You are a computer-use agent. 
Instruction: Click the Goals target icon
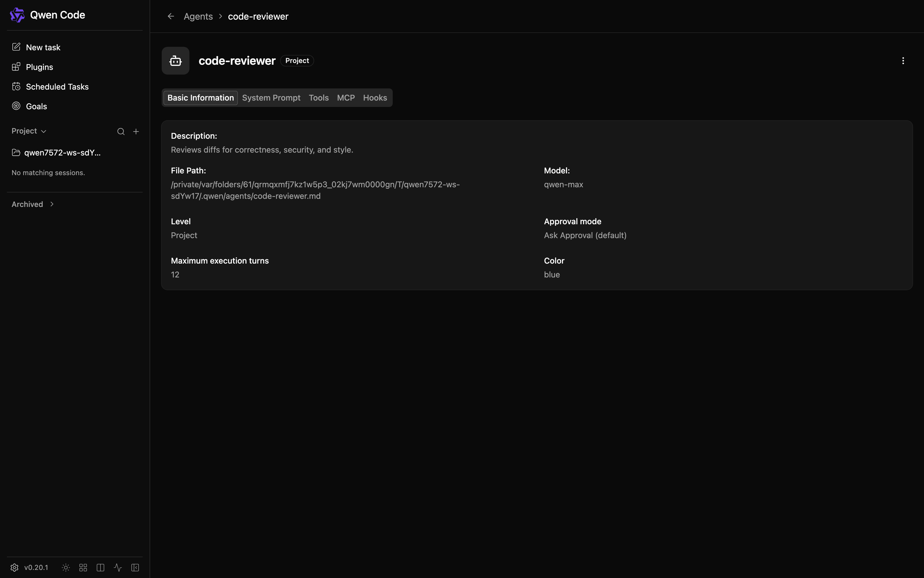tap(16, 106)
